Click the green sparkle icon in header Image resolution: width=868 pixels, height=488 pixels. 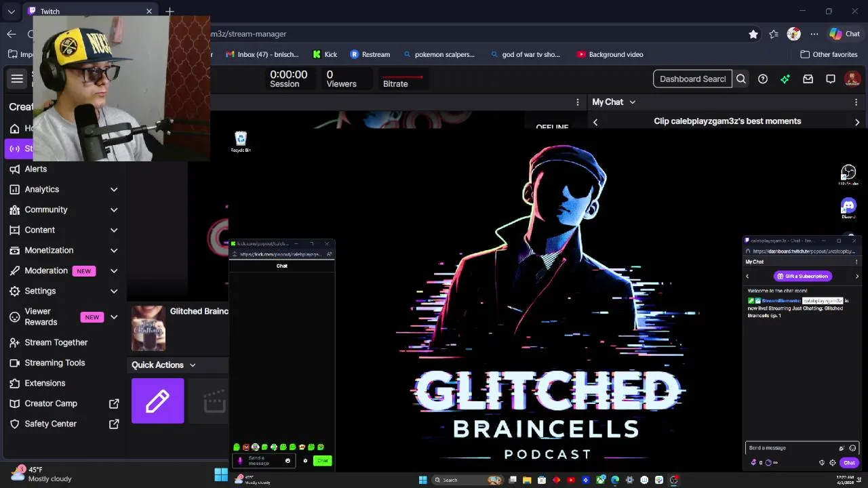tap(785, 79)
